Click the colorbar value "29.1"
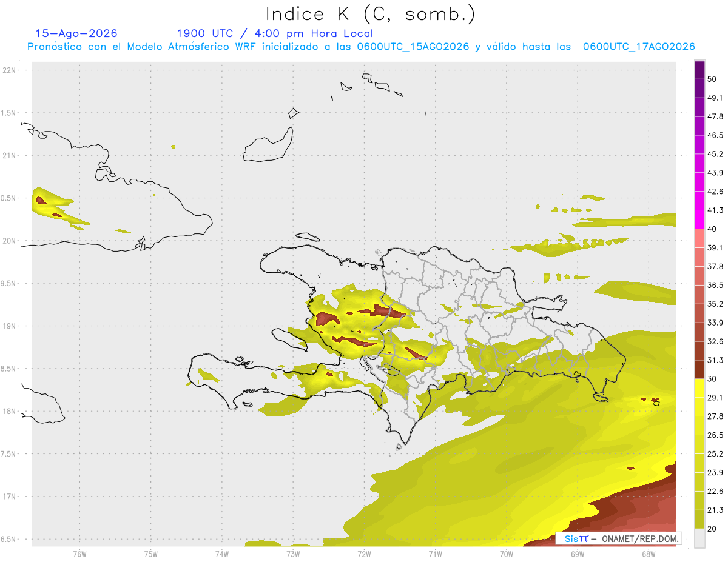 coord(715,398)
